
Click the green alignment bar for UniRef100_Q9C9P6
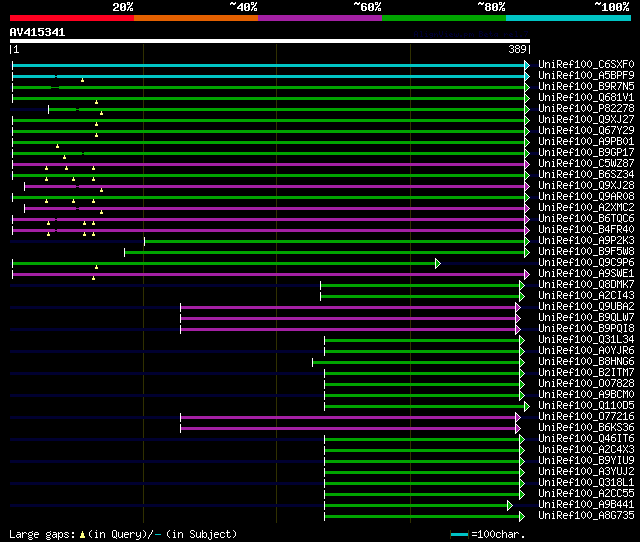pos(224,264)
